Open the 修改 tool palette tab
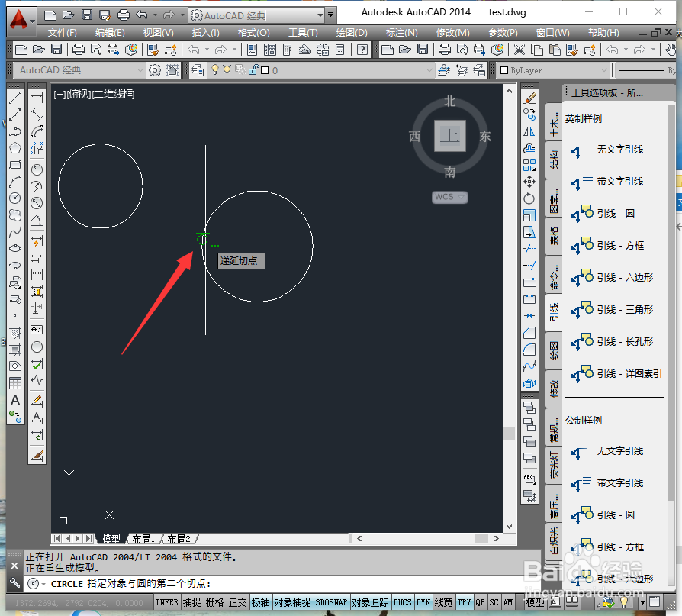The width and height of the screenshot is (682, 616). click(x=554, y=389)
